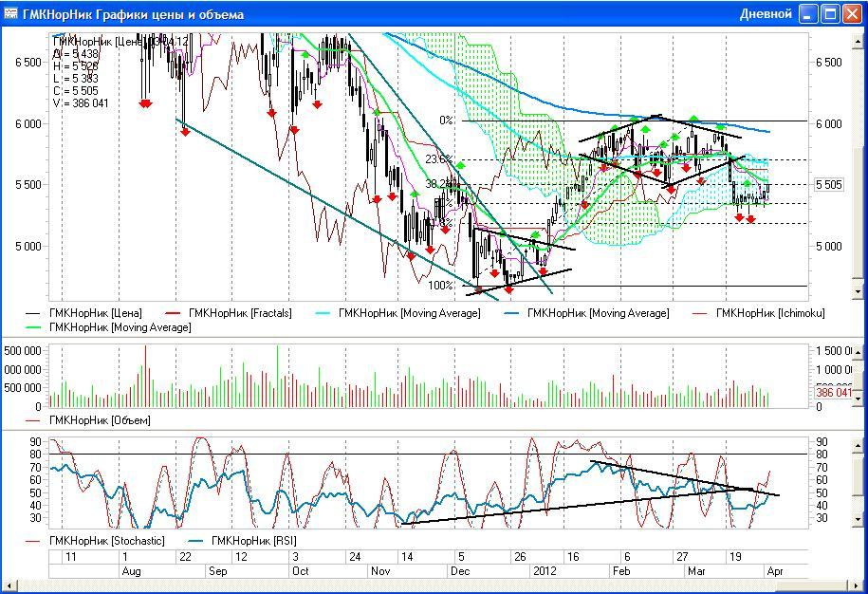Click the chart window icon in the title bar
The height and width of the screenshot is (594, 868).
(x=10, y=13)
